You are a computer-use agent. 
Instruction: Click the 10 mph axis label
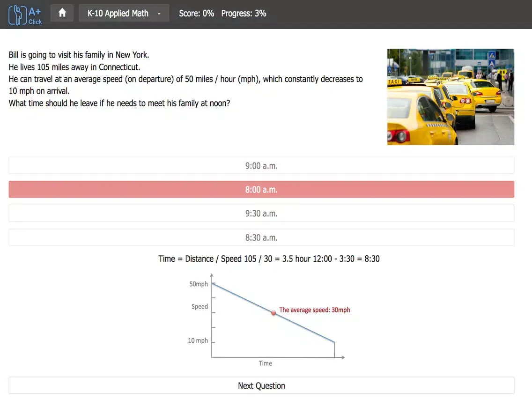198,340
